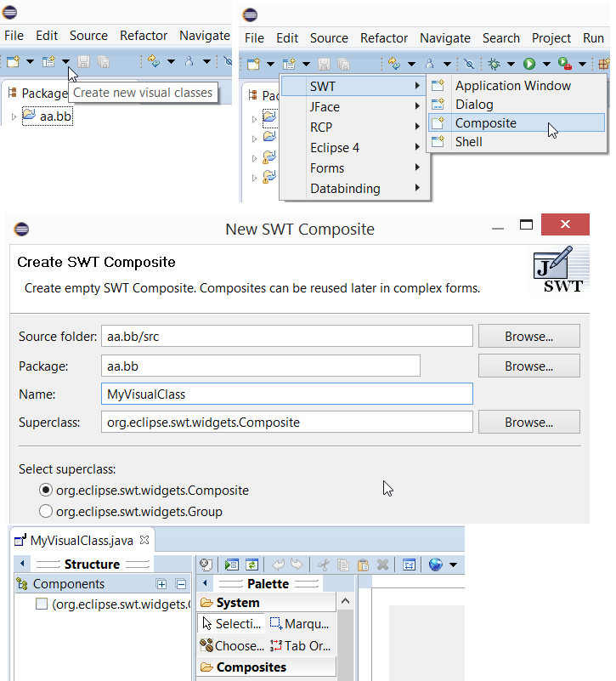The image size is (616, 681).
Task: Choose Composite from the SWT submenu
Action: click(x=485, y=123)
